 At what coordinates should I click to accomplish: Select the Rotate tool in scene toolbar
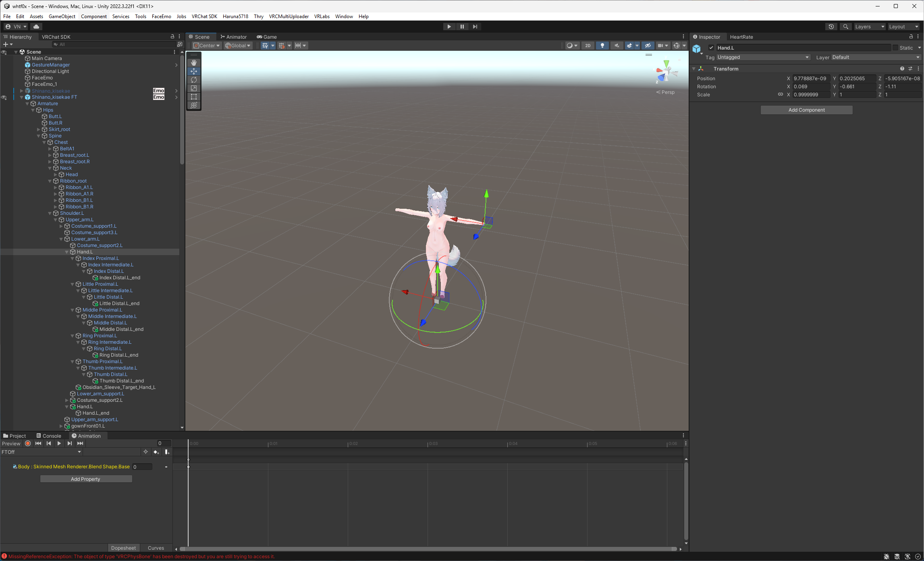(x=194, y=80)
